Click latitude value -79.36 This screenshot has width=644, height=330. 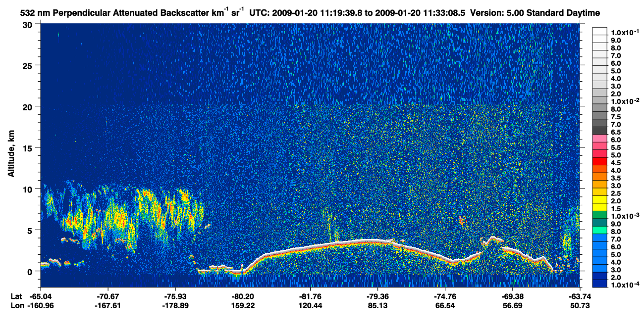(x=377, y=296)
